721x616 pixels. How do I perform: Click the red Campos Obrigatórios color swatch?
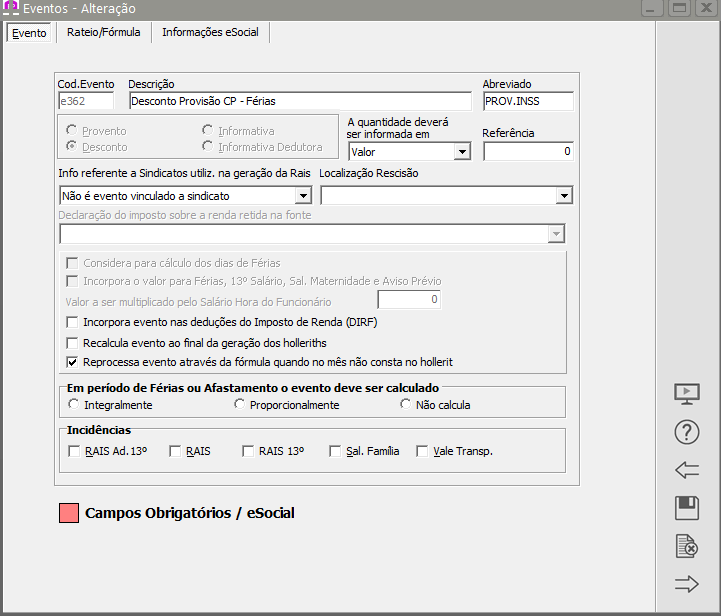click(69, 513)
